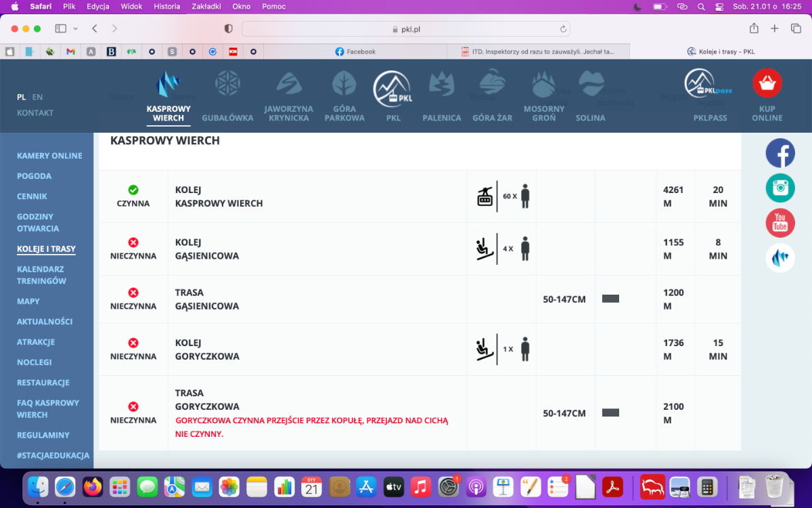Toggle the Safari sidebar button

point(60,28)
